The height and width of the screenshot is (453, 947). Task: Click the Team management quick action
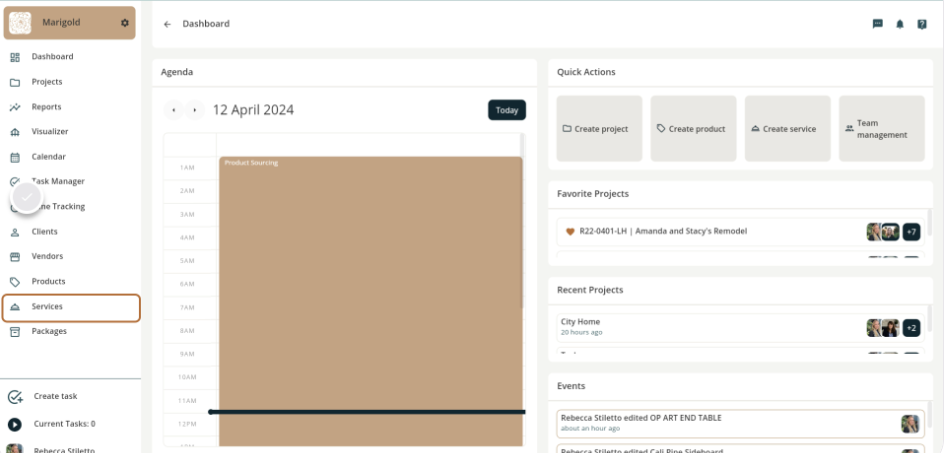(882, 129)
